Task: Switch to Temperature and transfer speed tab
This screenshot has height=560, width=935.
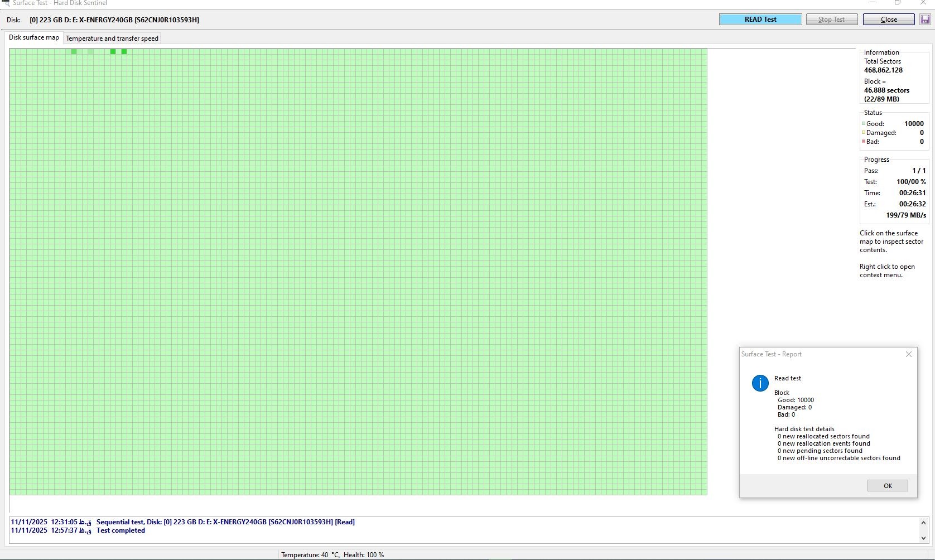Action: click(x=112, y=38)
